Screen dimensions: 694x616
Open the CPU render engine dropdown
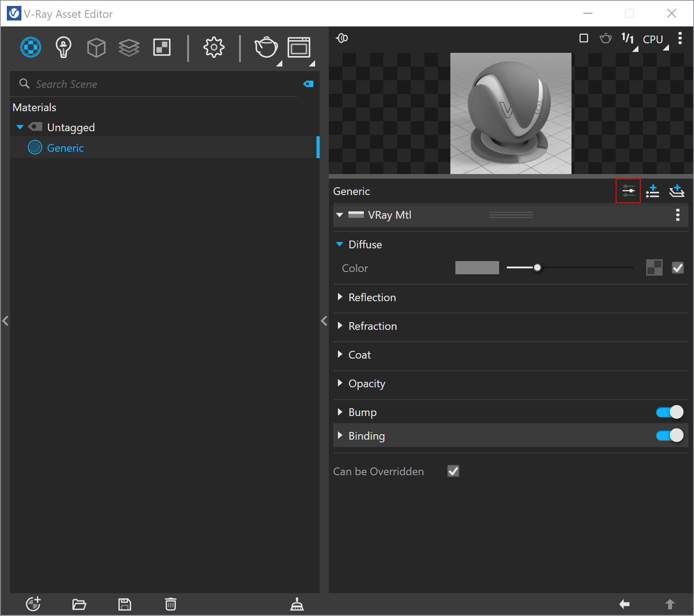[x=653, y=40]
